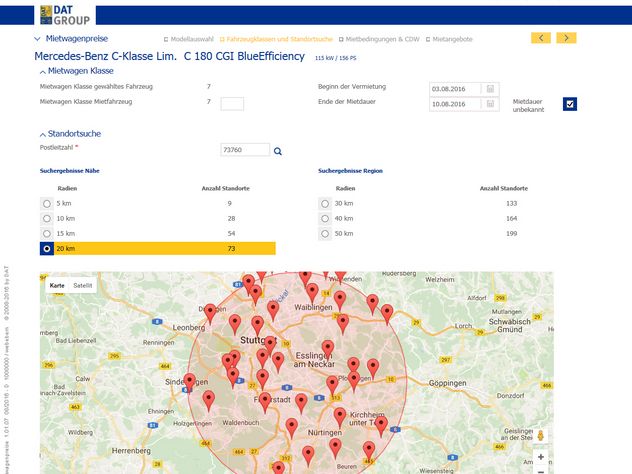
Task: Collapse the Mietwagen Klasse section
Action: (43, 72)
